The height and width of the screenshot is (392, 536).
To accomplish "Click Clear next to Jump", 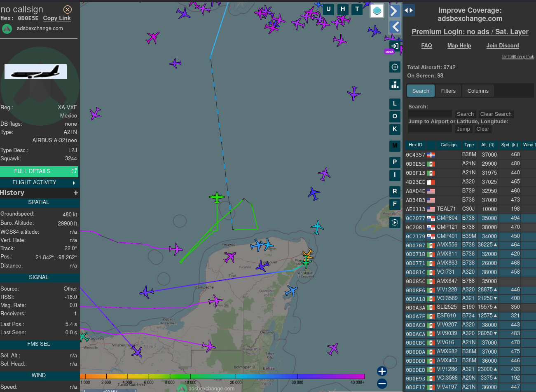I will pos(482,129).
